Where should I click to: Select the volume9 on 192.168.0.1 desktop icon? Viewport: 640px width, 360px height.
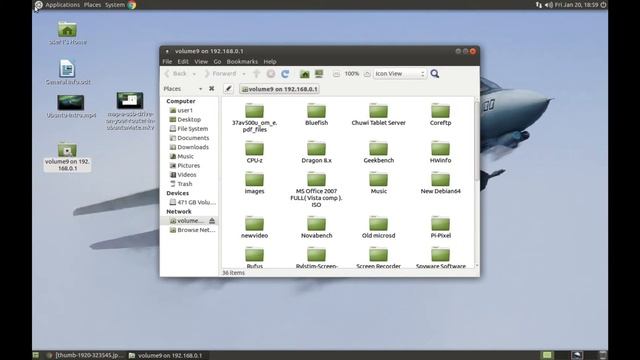coord(67,157)
